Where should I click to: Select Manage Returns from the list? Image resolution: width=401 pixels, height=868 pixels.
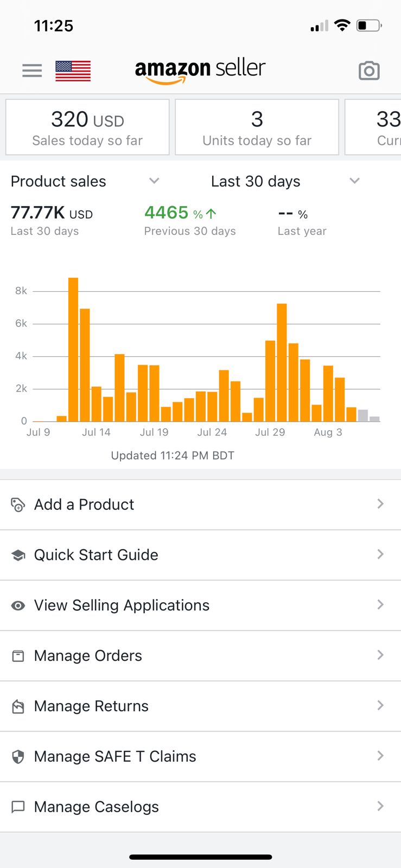click(x=91, y=706)
